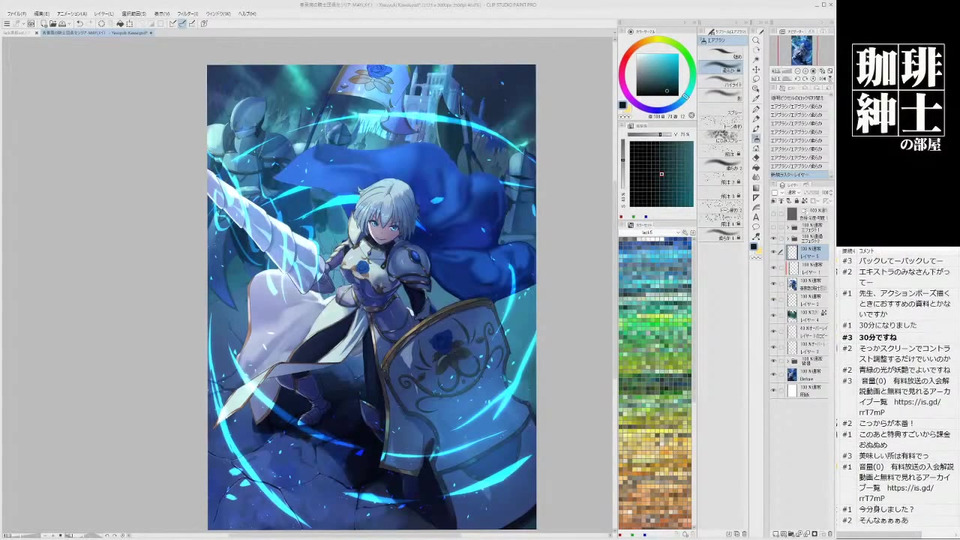This screenshot has height=540, width=960.
Task: Select the Lasso selection tool
Action: tap(756, 78)
